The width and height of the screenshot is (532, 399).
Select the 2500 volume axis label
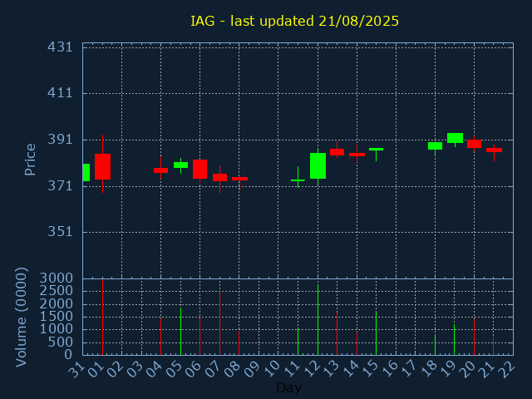57,291
